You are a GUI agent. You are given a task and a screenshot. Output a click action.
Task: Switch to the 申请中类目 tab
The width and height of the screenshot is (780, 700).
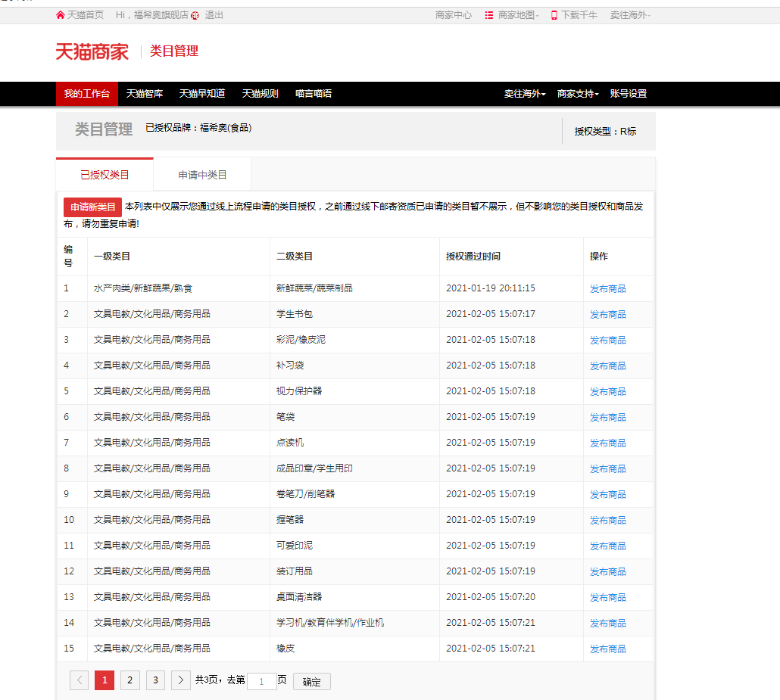tap(202, 175)
